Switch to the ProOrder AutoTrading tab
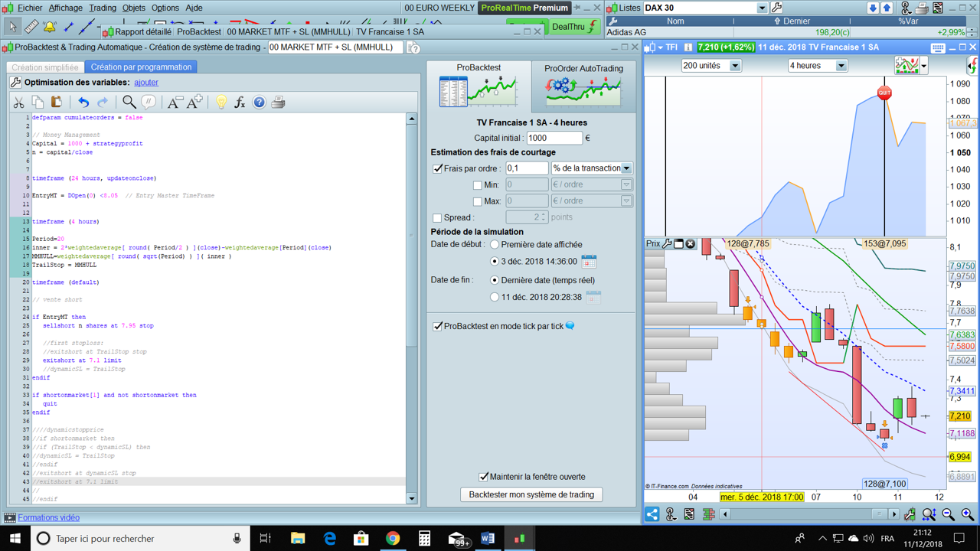 point(583,86)
